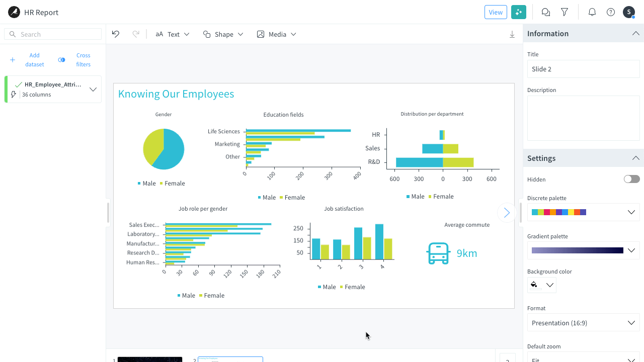The image size is (644, 362).
Task: Open the Discrete palette dropdown
Action: (x=583, y=212)
